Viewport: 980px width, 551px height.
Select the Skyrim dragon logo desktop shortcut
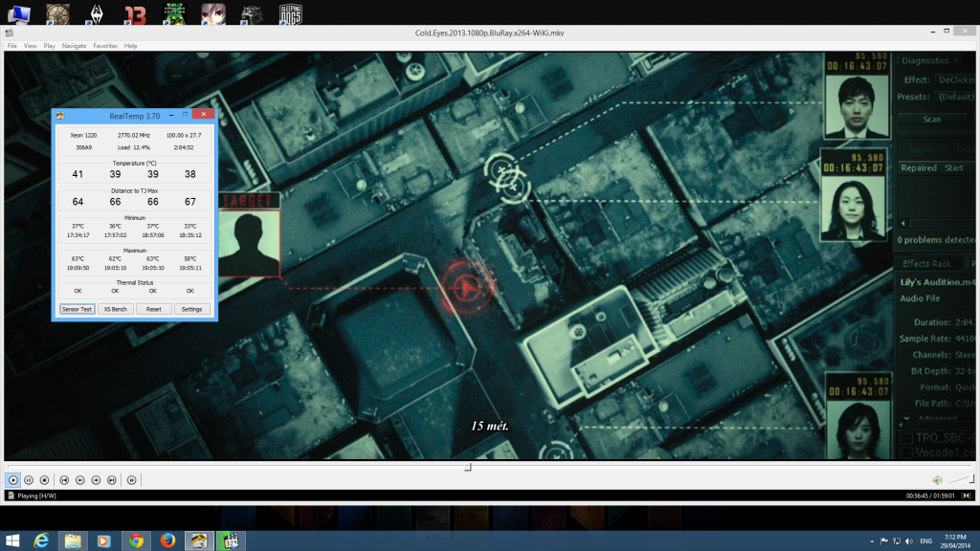pyautogui.click(x=97, y=13)
